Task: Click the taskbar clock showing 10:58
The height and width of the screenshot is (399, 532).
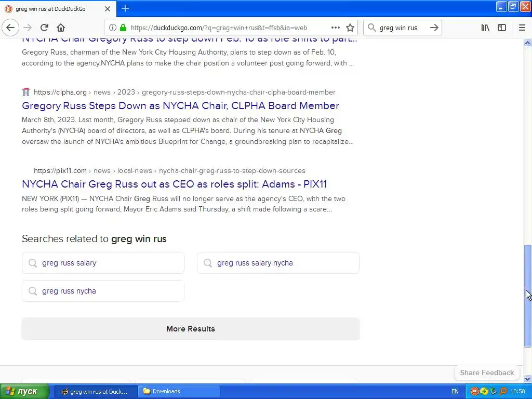Action: 517,392
